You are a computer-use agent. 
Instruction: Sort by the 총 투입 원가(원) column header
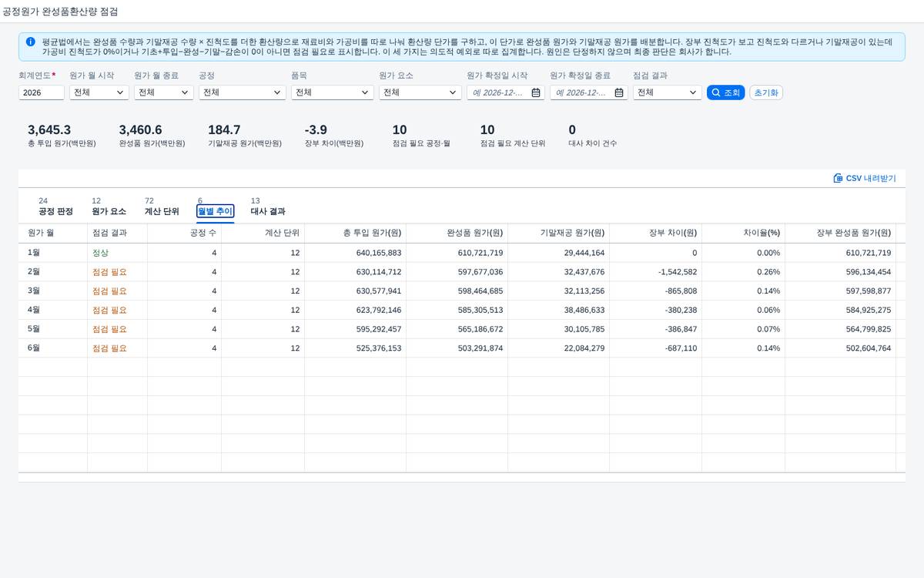pos(355,233)
